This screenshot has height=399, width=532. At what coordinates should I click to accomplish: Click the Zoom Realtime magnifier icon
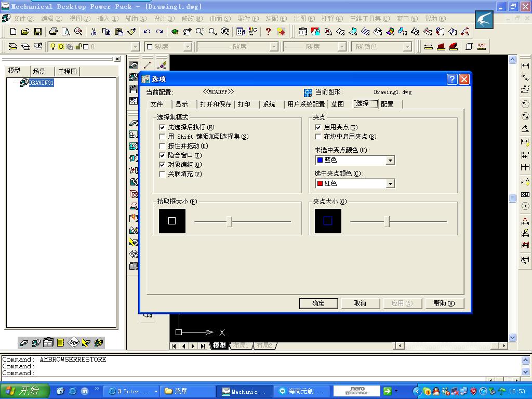pos(200,32)
